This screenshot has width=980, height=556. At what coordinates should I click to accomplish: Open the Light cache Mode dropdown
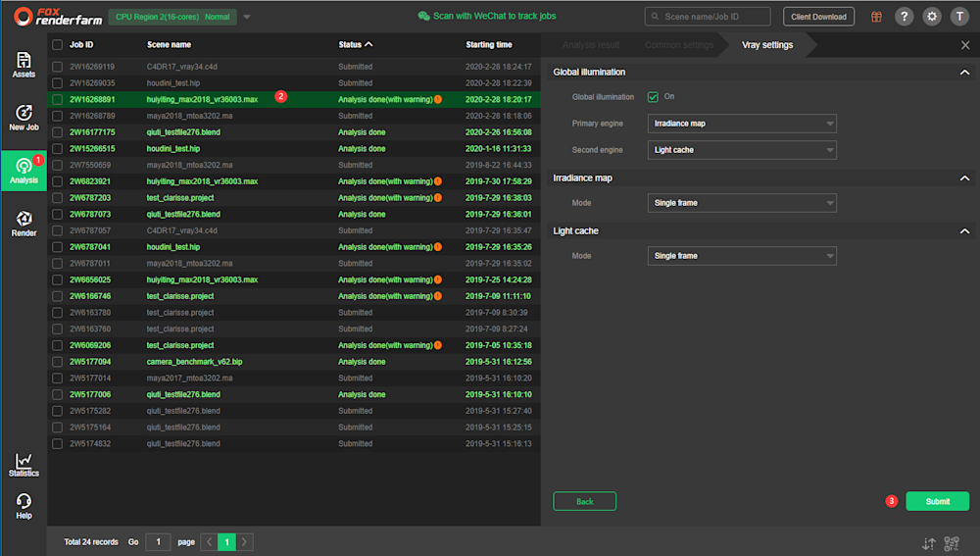coord(742,256)
